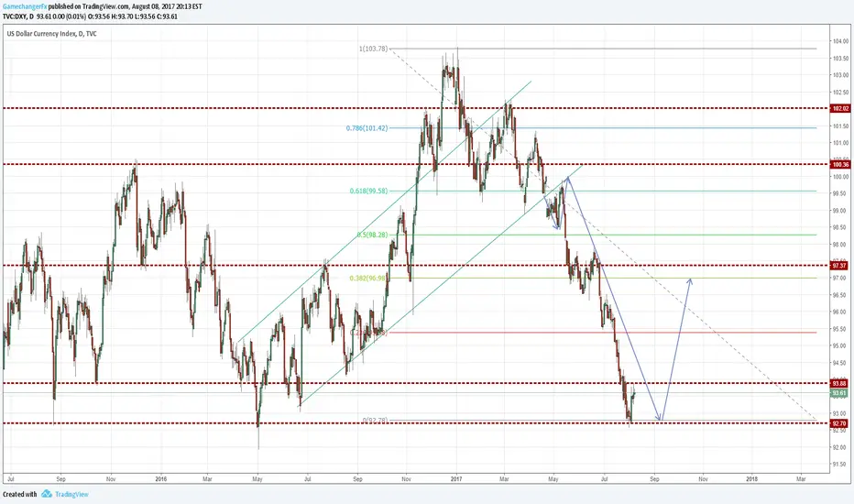Screen dimensions: 854x504
Task: Click the 103.00 price axis label
Action: [x=840, y=74]
